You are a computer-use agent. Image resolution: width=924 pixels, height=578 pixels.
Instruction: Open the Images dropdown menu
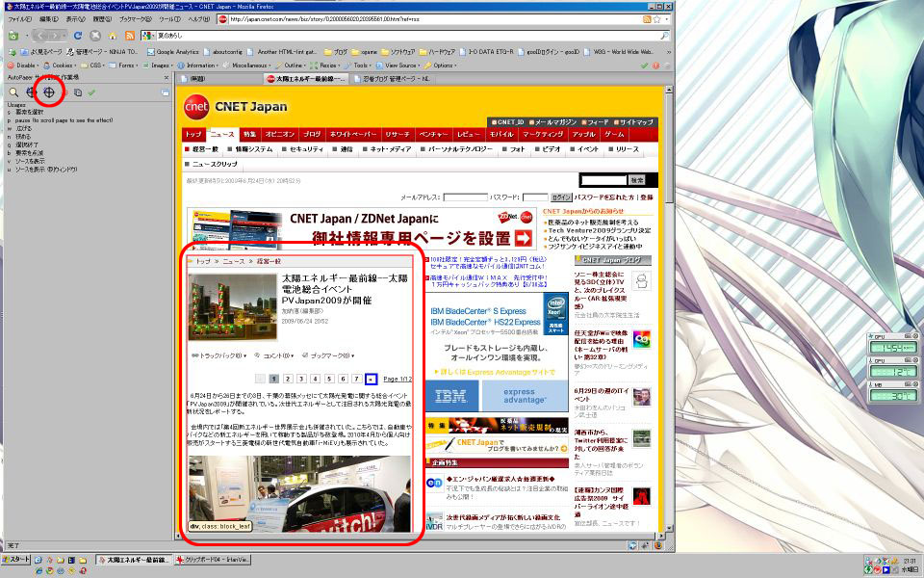tap(157, 66)
